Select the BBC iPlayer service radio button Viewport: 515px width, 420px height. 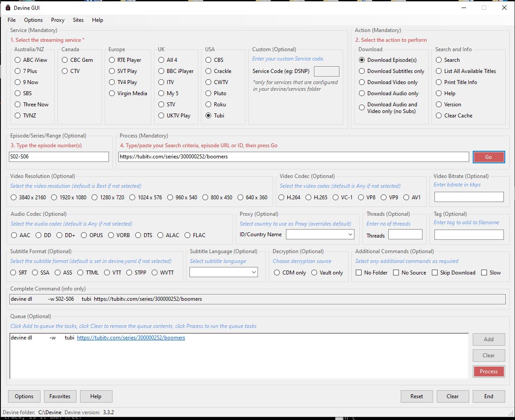[x=161, y=71]
